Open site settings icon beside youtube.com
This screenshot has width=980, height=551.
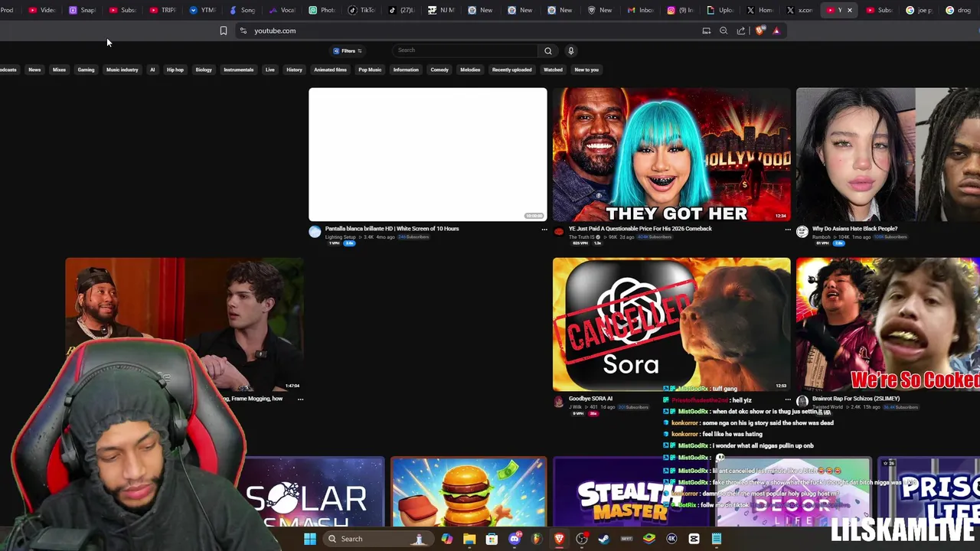point(243,31)
